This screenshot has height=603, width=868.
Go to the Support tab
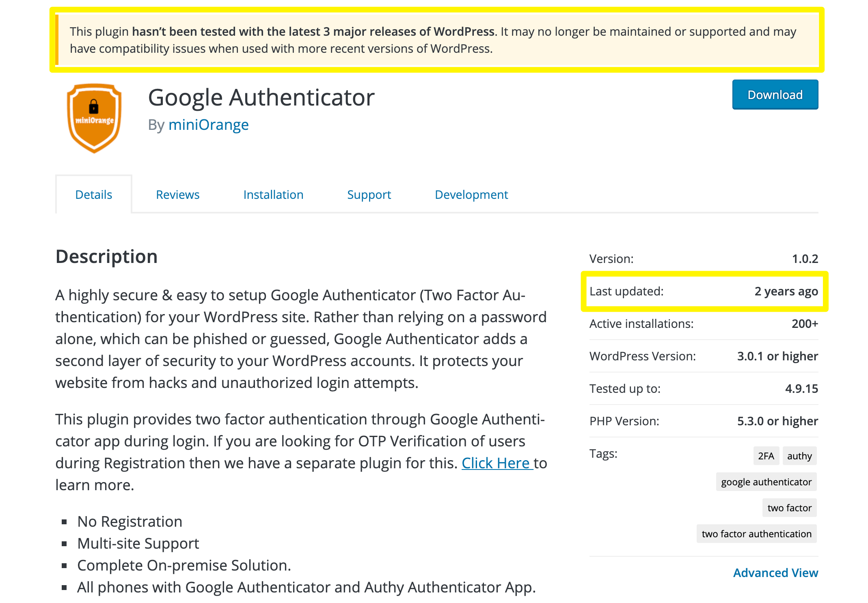pos(369,195)
